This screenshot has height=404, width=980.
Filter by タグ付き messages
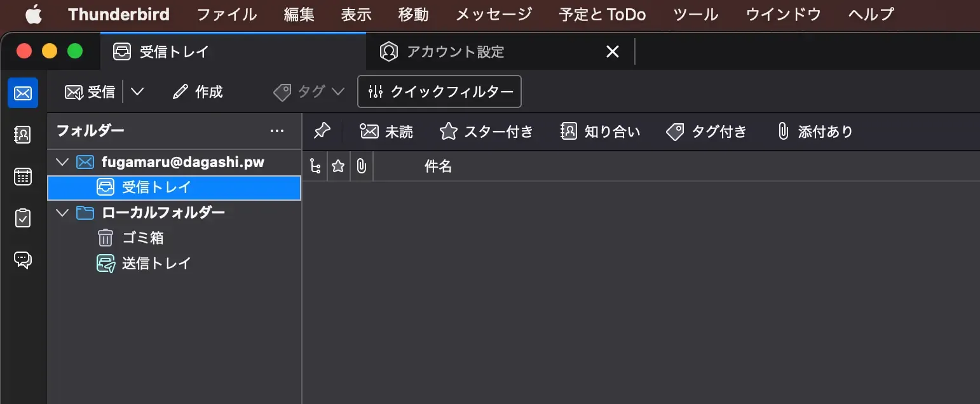[706, 131]
